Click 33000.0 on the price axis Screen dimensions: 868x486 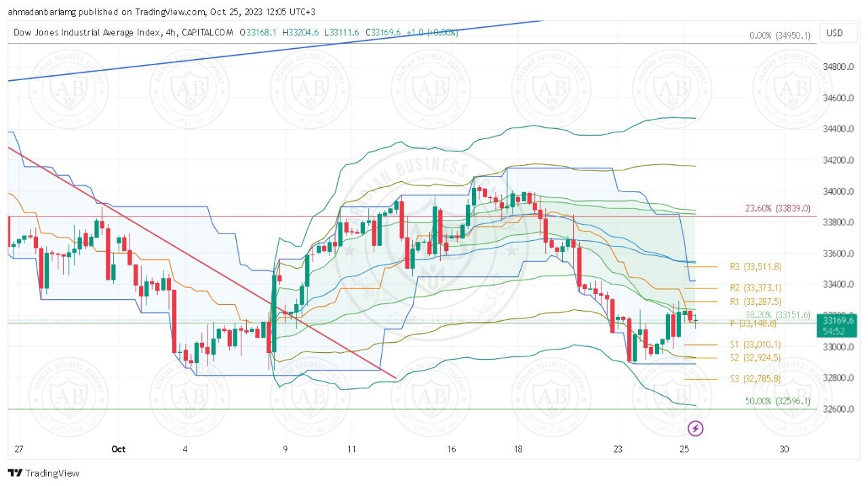point(838,347)
